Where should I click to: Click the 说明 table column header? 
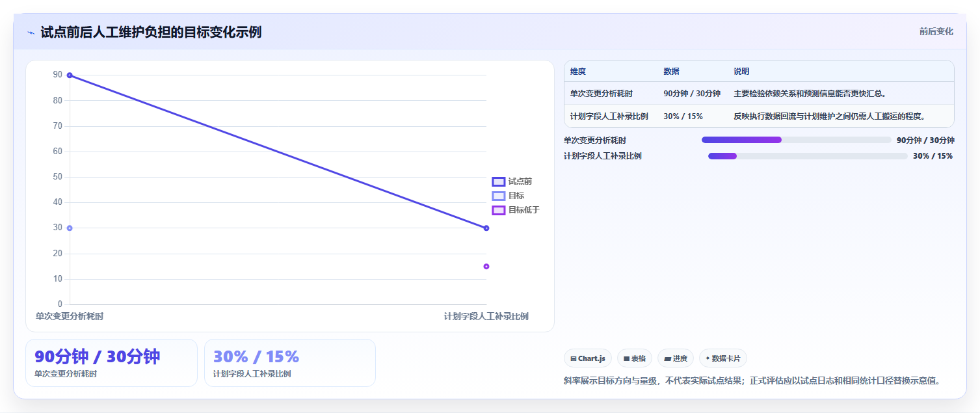pyautogui.click(x=741, y=72)
